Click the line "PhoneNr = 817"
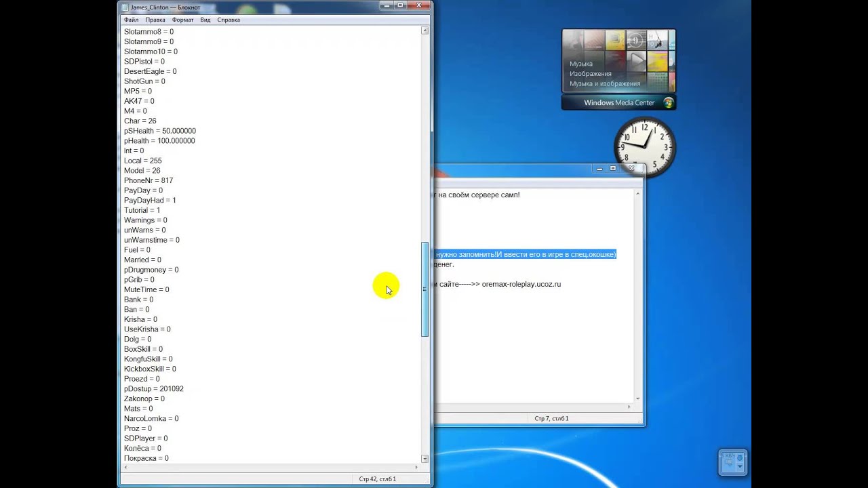 (149, 180)
